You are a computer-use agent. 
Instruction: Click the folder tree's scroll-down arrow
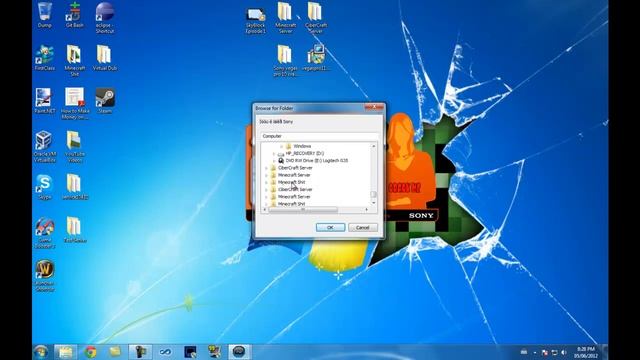[373, 203]
